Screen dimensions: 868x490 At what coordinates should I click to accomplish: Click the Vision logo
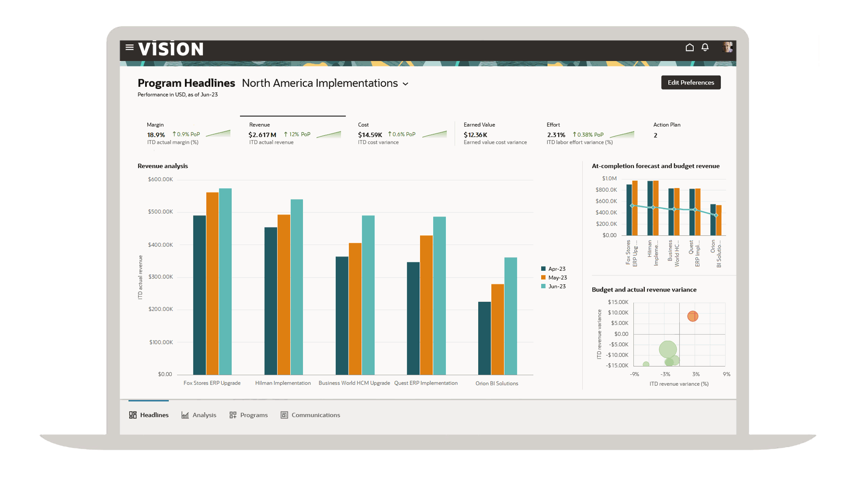[x=171, y=49]
